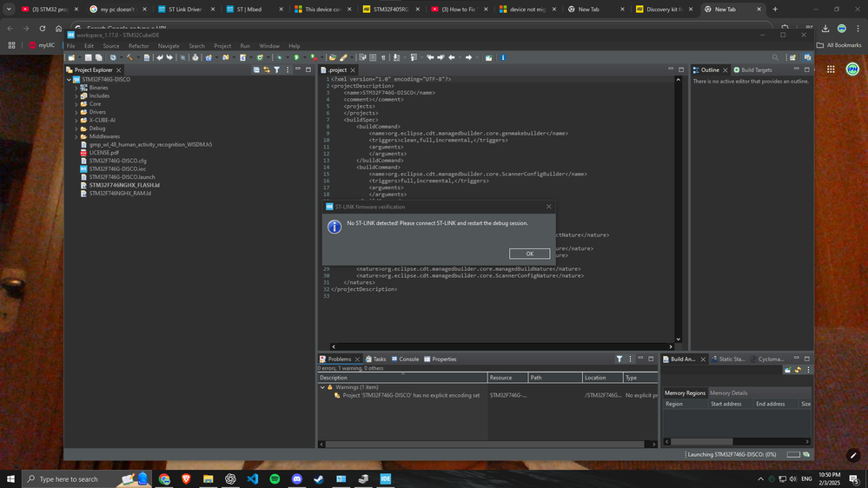Select the C/C++ perspective icon
This screenshot has height=488, width=868.
(x=808, y=57)
